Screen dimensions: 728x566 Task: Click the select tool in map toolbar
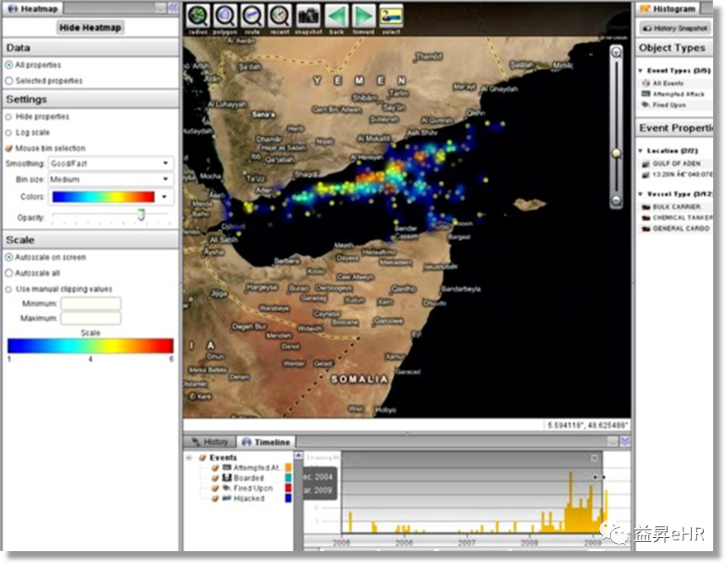coord(391,17)
